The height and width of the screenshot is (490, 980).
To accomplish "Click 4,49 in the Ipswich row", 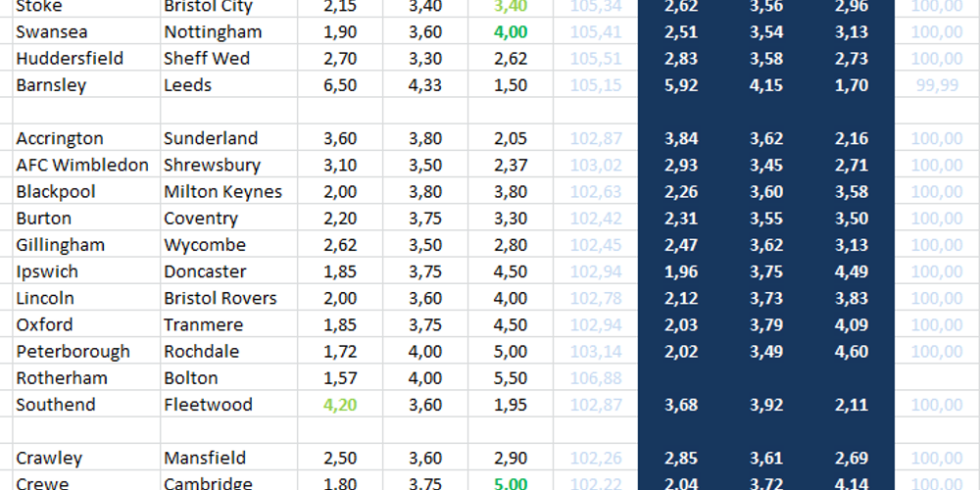I will 852,271.
